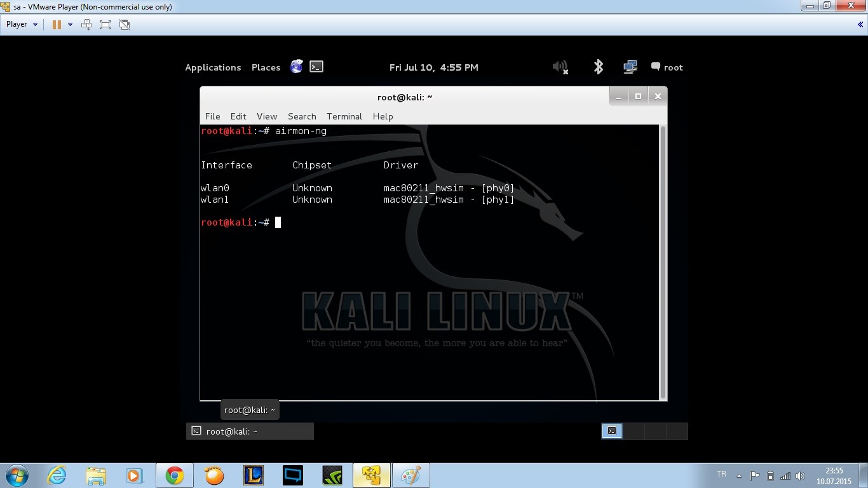Minimize the root@kali terminal window

(x=620, y=96)
